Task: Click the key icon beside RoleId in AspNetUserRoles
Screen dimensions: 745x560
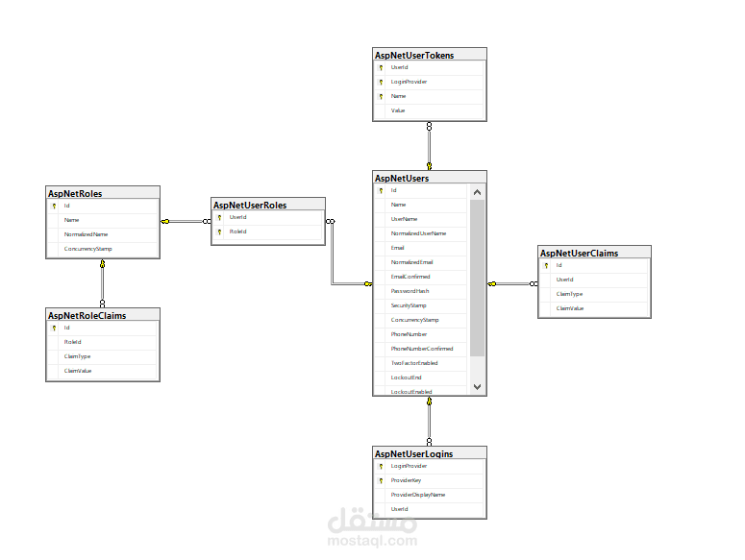Action: (x=219, y=231)
